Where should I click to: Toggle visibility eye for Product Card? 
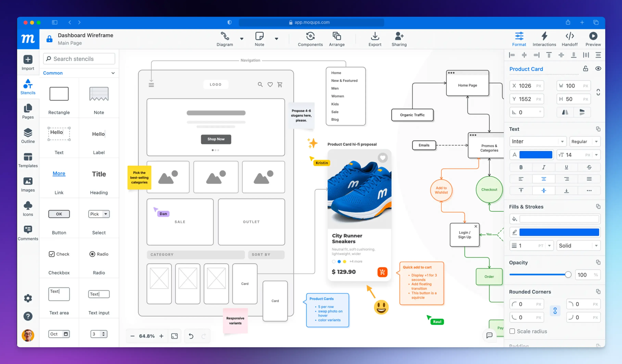598,69
